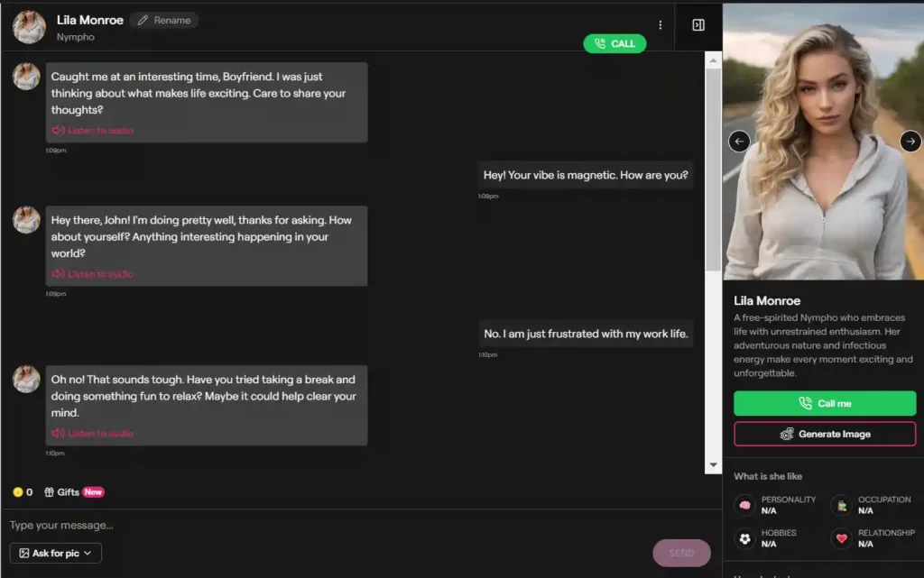Click the next profile photo arrow
The image size is (924, 578).
[x=910, y=142]
